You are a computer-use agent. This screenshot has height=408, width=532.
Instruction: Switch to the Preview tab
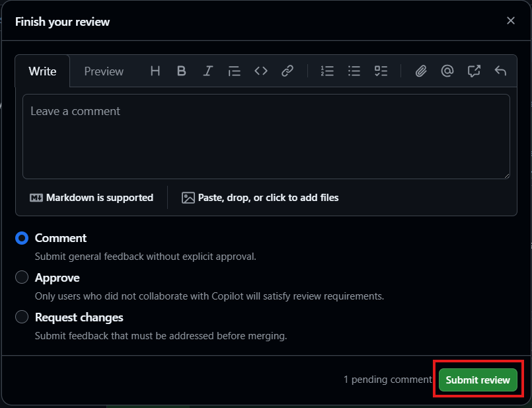click(x=104, y=71)
